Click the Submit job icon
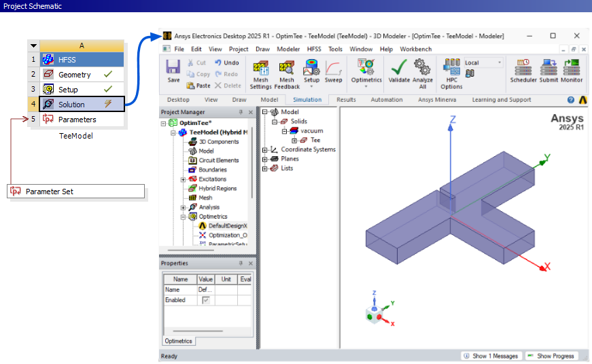The height and width of the screenshot is (364, 592). pyautogui.click(x=549, y=71)
